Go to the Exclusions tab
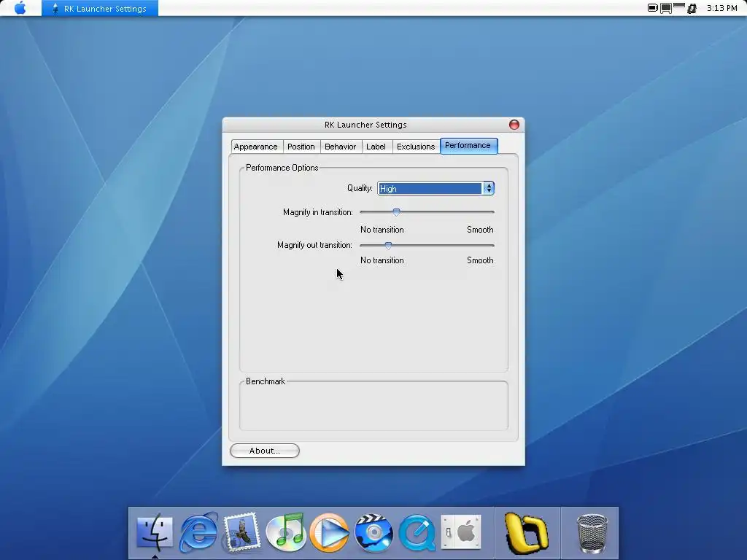 (x=416, y=147)
